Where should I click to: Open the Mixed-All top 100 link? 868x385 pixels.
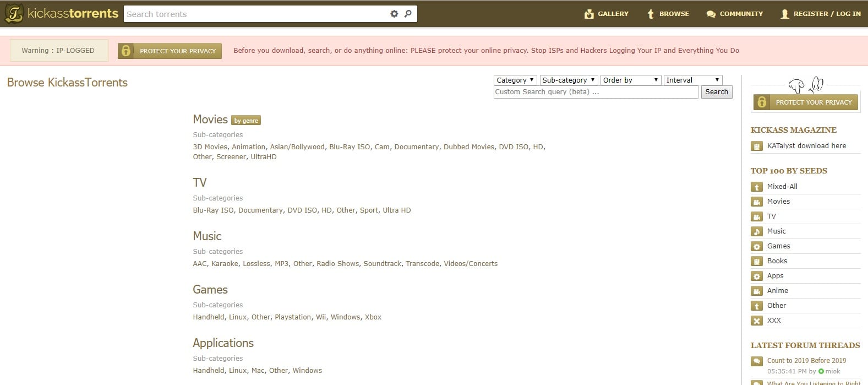pyautogui.click(x=782, y=187)
